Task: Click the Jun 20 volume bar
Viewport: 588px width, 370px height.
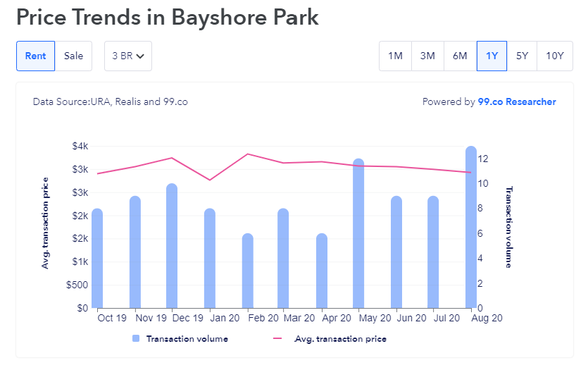Action: tap(396, 252)
